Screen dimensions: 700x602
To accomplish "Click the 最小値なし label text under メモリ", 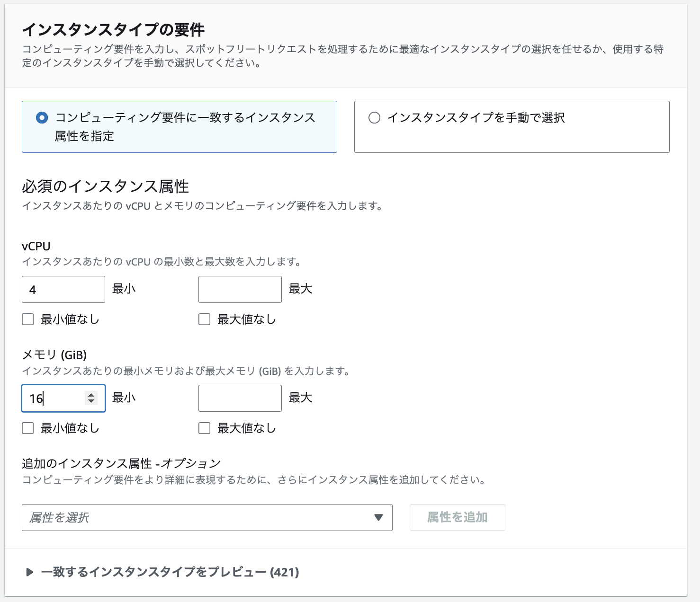I will point(70,428).
